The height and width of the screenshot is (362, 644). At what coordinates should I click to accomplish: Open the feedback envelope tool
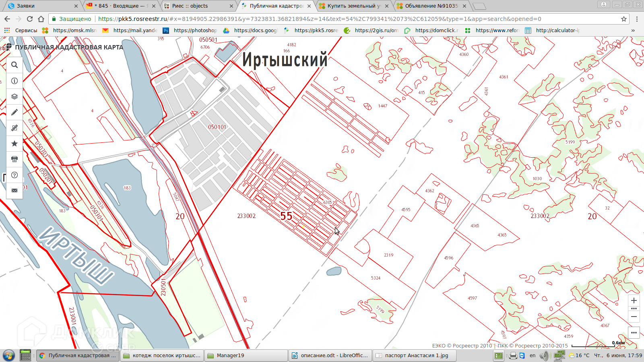[x=14, y=191]
